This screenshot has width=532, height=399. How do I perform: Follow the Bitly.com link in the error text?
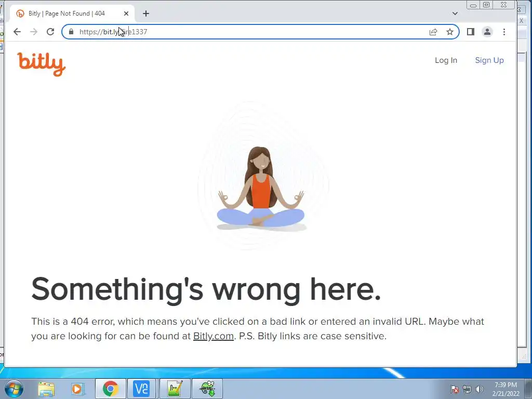coord(214,336)
